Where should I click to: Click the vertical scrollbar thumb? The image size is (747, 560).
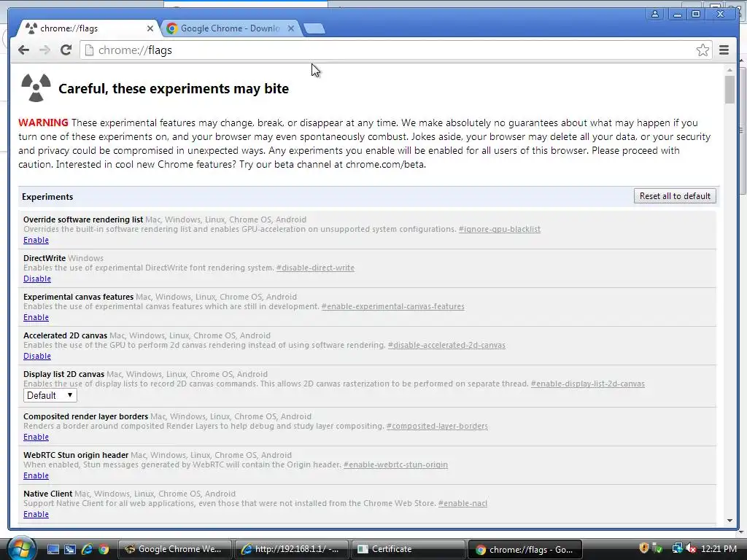tap(729, 90)
